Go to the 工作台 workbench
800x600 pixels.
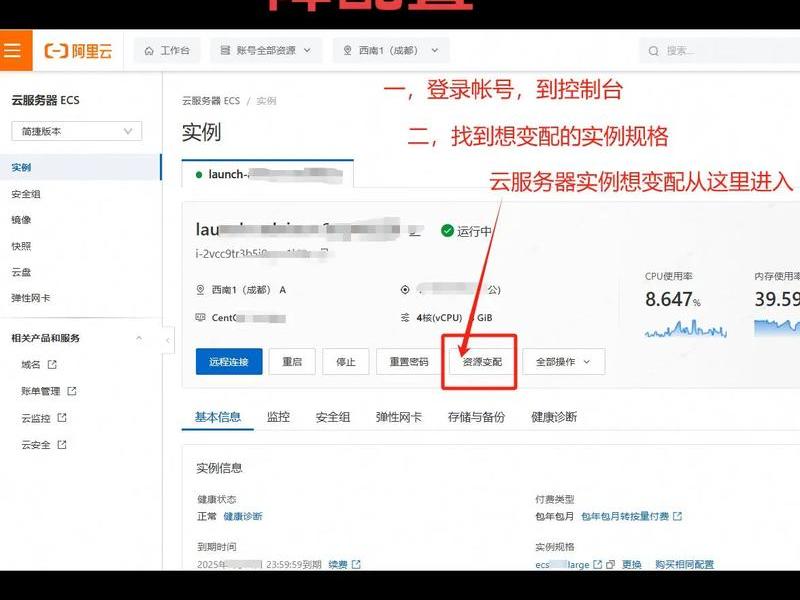[167, 51]
